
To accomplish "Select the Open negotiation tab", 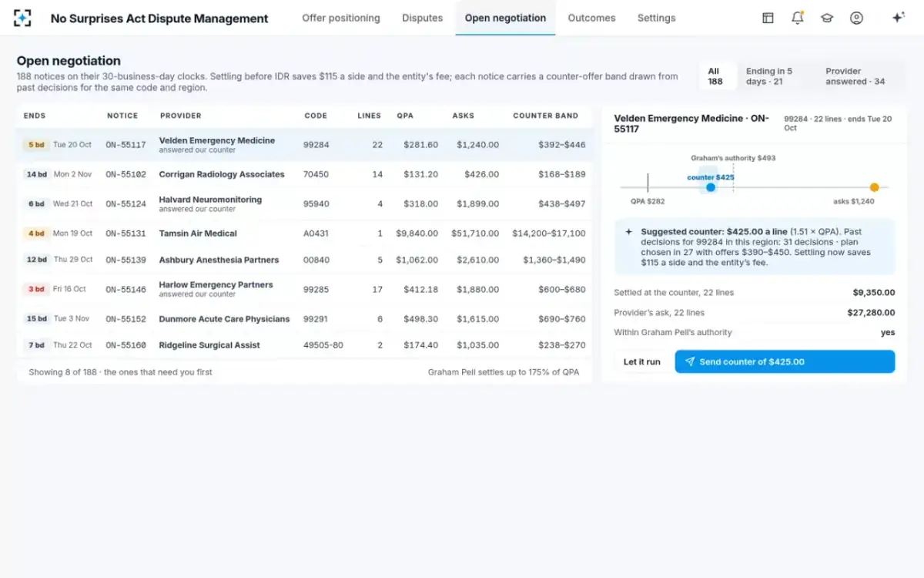I will point(505,18).
